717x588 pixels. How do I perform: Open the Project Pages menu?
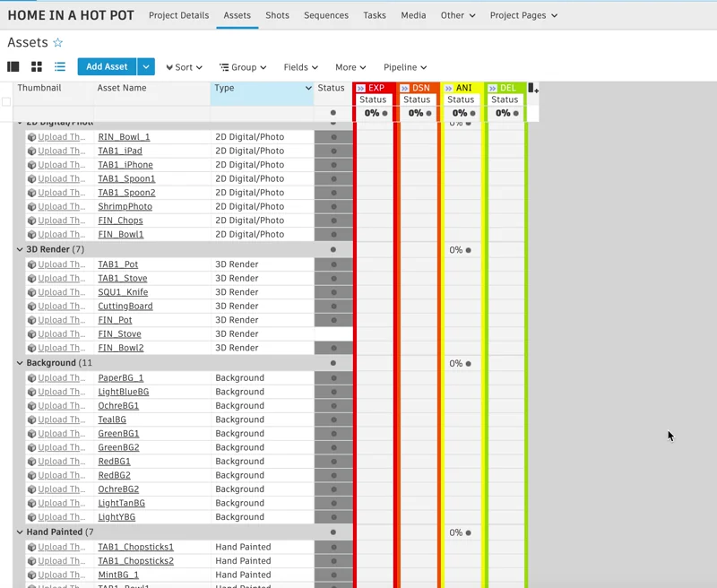pos(523,15)
